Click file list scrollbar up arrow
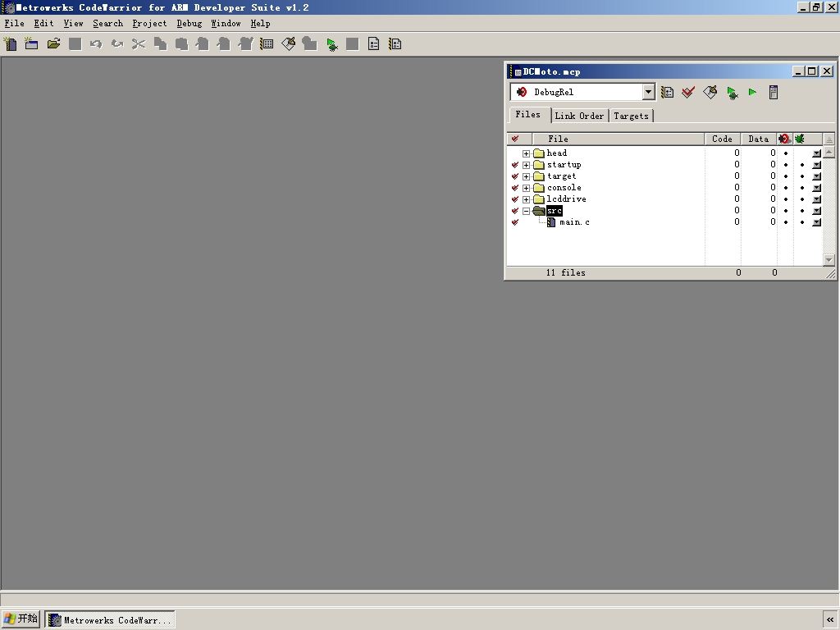The image size is (840, 630). point(829,152)
